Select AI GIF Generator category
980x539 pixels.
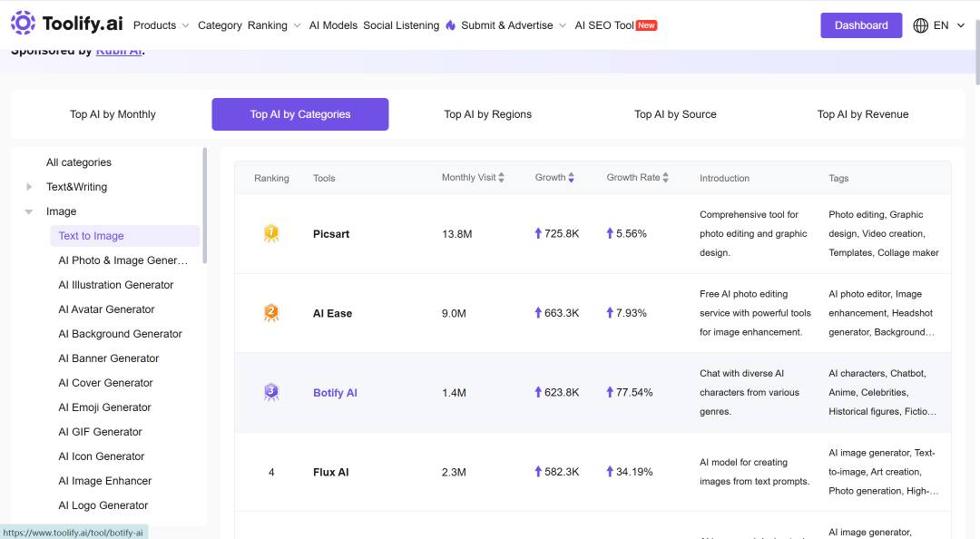[100, 431]
